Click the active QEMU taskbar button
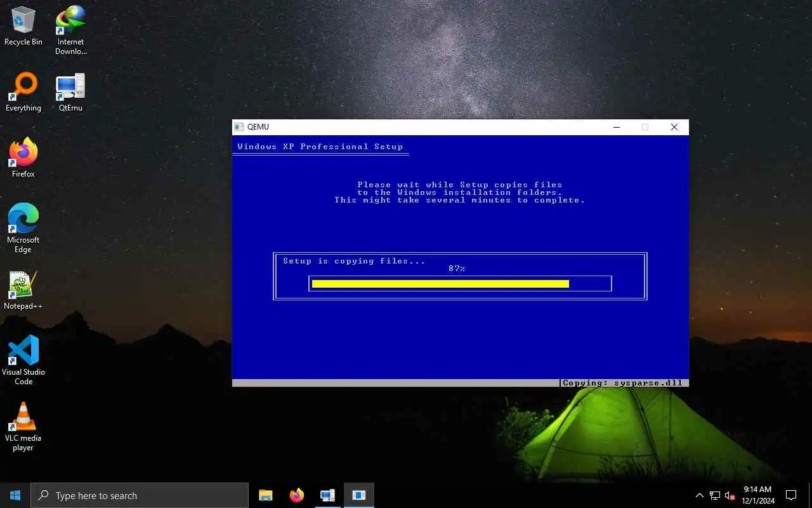 [x=358, y=495]
